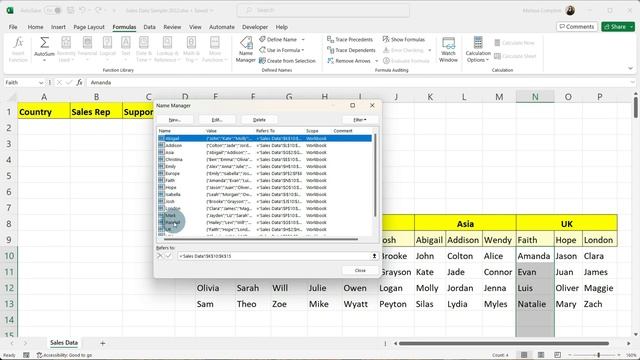
Task: Toggle the AutoSave switch
Action: tap(53, 10)
